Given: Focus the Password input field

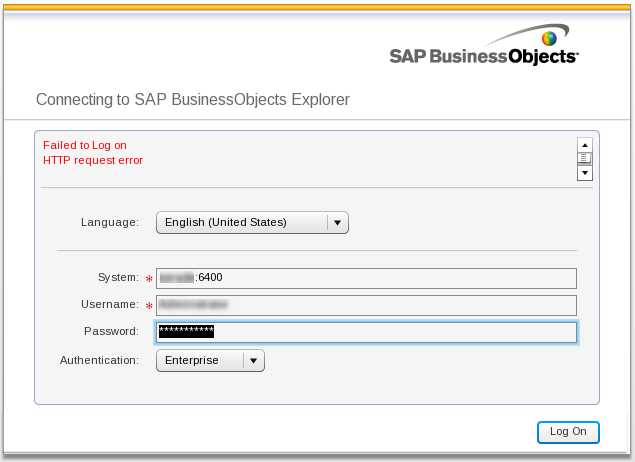Looking at the screenshot, I should pos(366,332).
